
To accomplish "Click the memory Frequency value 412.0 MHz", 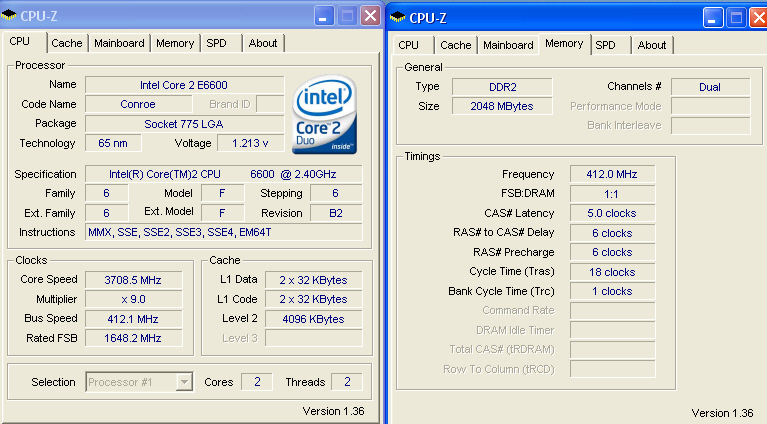I will 612,174.
